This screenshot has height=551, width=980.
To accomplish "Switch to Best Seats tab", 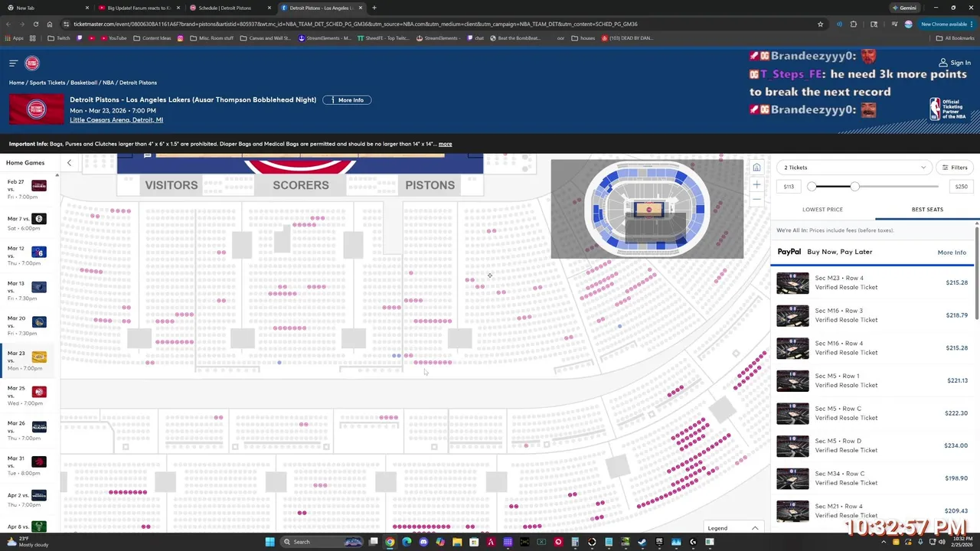I will click(927, 209).
